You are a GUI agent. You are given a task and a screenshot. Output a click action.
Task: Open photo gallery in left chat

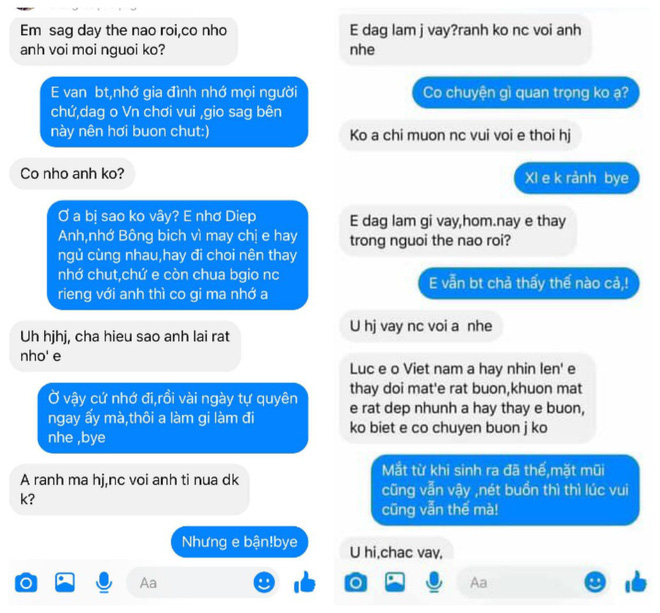(65, 583)
